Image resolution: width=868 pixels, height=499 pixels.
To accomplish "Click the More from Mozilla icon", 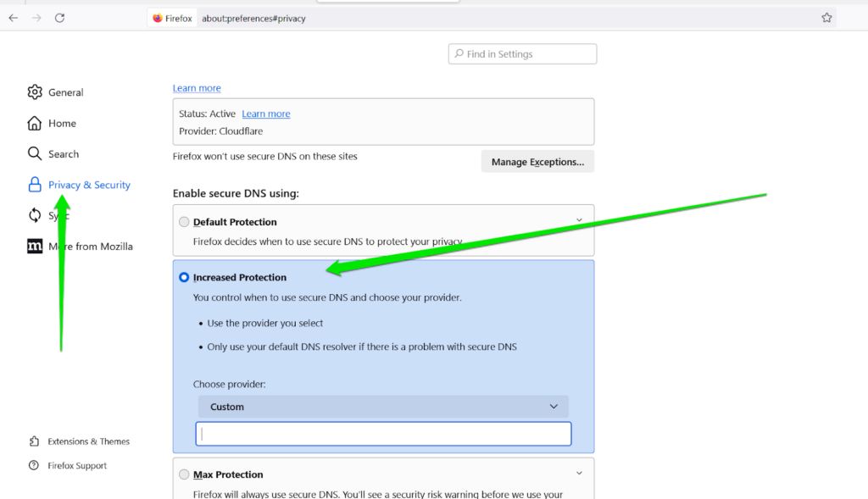I will [35, 246].
